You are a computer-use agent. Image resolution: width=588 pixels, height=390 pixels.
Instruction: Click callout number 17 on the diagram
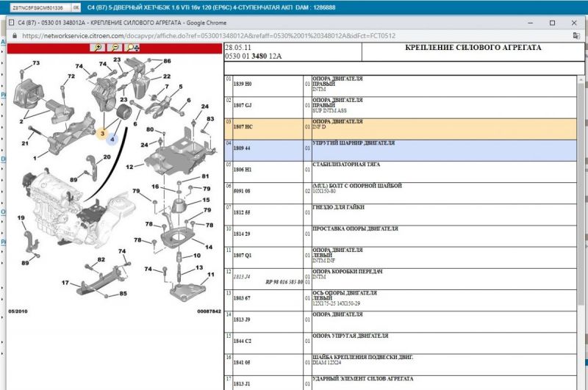coord(65,282)
